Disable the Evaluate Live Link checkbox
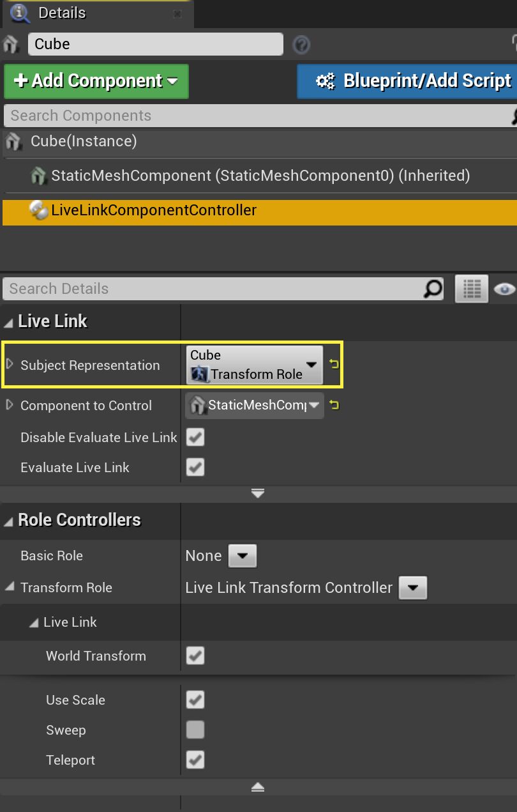The image size is (517, 812). pyautogui.click(x=195, y=467)
